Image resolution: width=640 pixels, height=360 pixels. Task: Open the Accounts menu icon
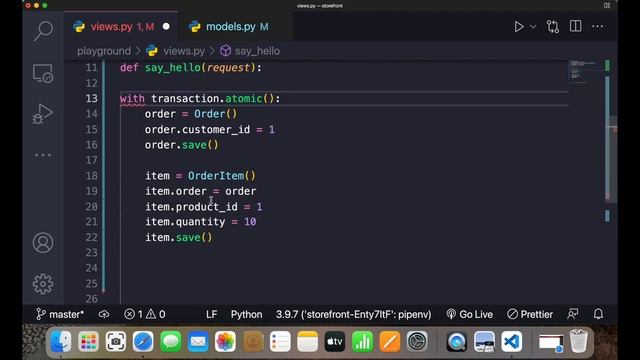tap(43, 243)
